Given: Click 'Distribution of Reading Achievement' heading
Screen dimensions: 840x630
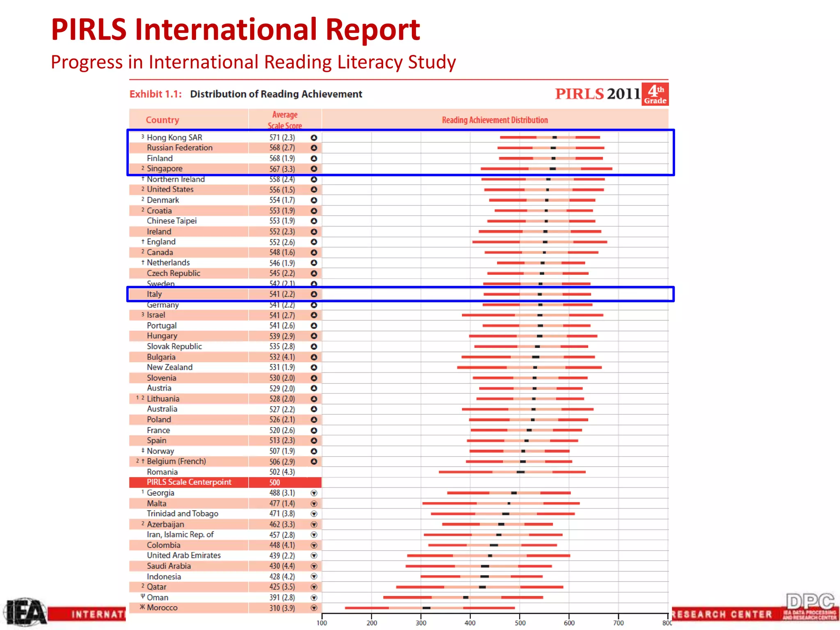Looking at the screenshot, I should coord(276,94).
